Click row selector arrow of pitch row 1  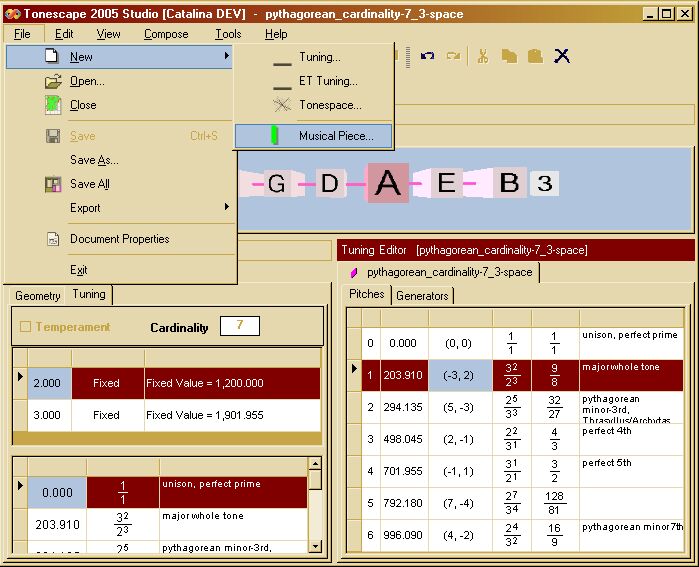click(354, 369)
